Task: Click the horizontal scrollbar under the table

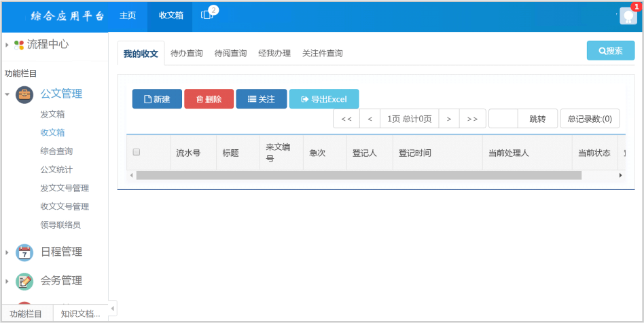Action: pos(359,175)
